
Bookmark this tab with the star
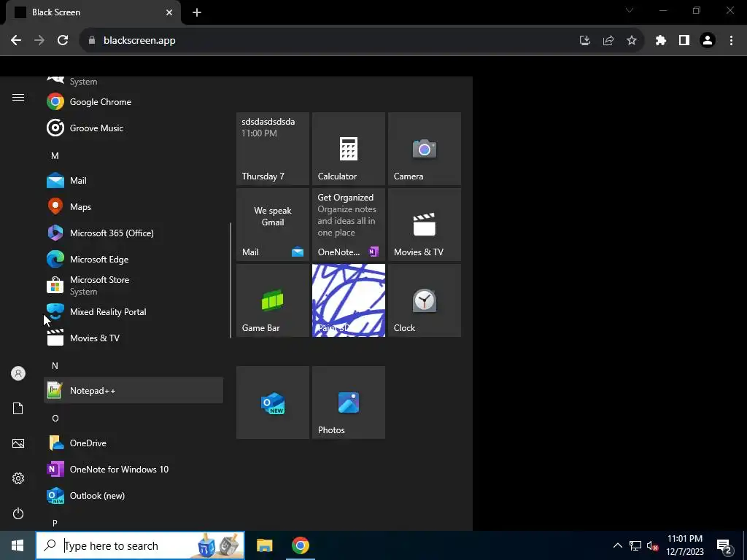[x=632, y=41]
